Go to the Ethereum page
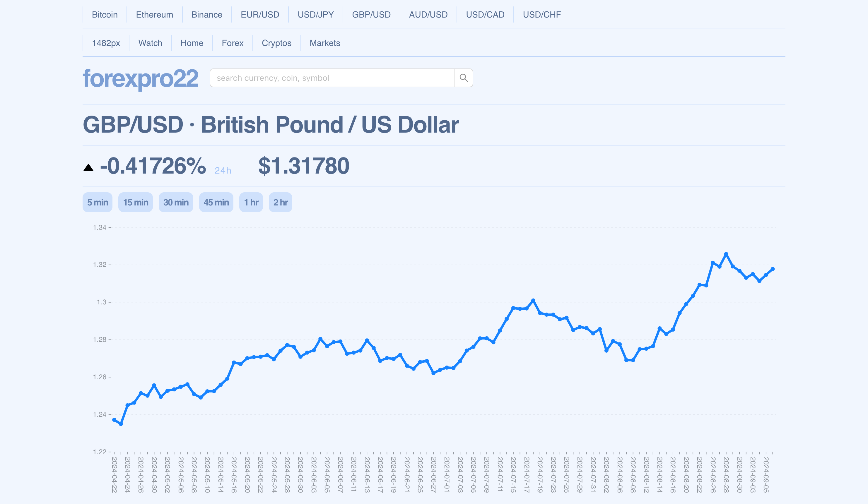The image size is (868, 504). (x=154, y=14)
